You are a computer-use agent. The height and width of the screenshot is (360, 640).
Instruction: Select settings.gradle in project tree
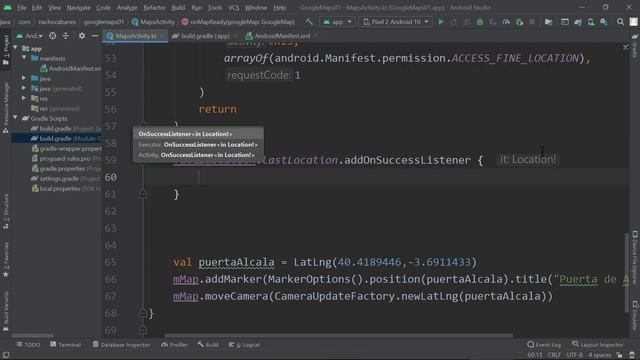click(59, 178)
